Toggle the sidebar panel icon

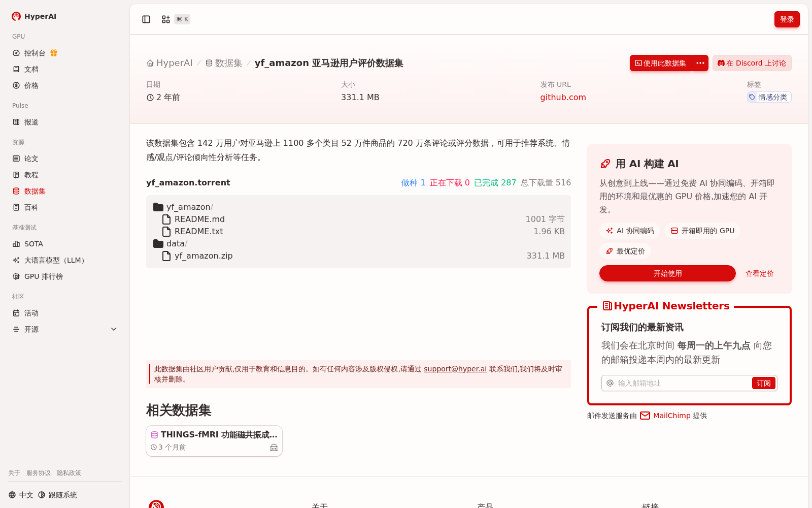coord(146,19)
